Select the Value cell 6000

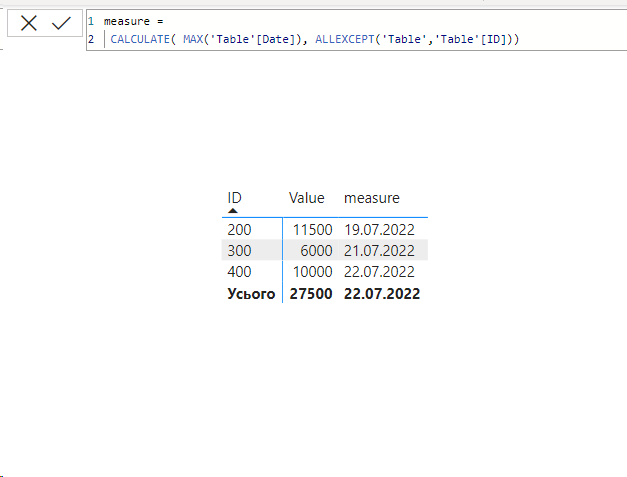pos(316,251)
